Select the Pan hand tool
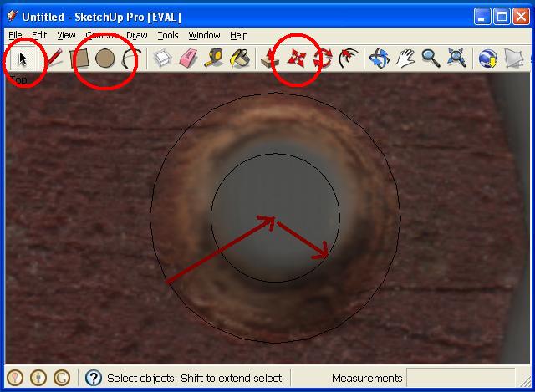 [405, 59]
